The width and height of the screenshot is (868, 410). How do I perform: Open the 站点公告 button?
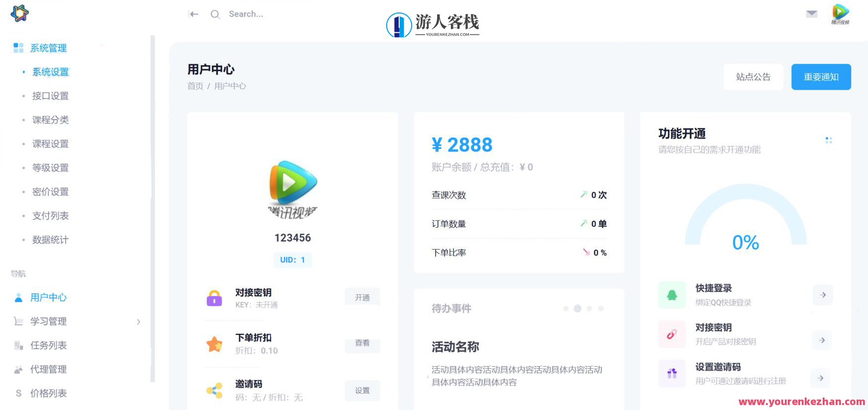pos(753,77)
